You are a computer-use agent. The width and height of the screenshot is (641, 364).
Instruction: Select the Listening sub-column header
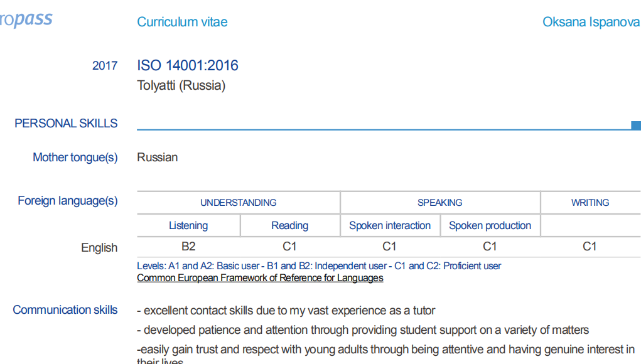188,225
